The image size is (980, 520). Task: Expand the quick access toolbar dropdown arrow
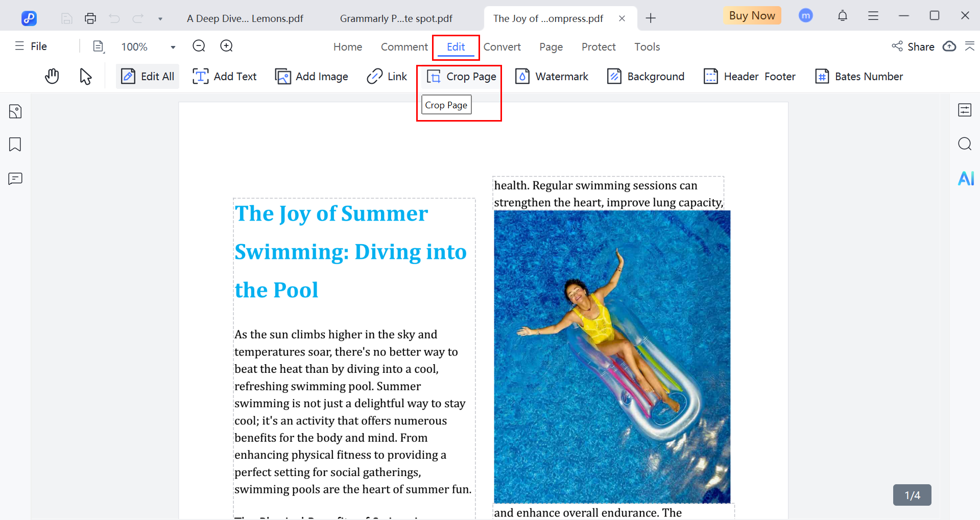[x=160, y=19]
